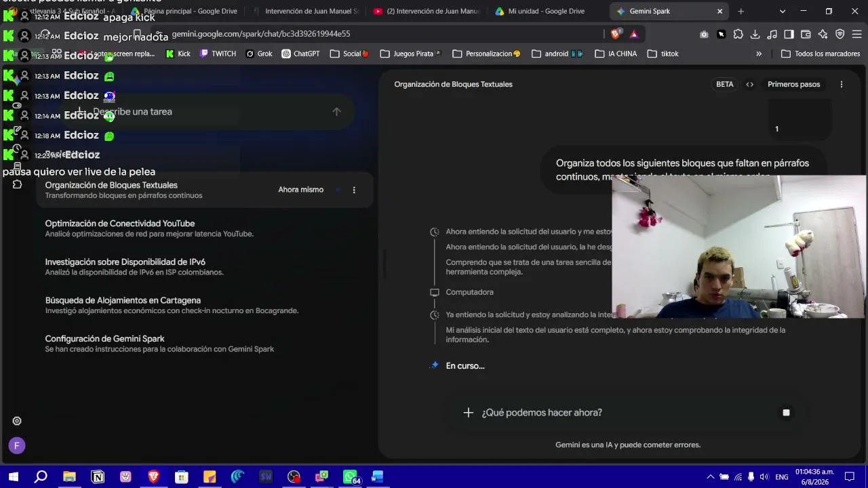
Task: Open the clock showing 01:04:36 a.m.
Action: [x=814, y=477]
